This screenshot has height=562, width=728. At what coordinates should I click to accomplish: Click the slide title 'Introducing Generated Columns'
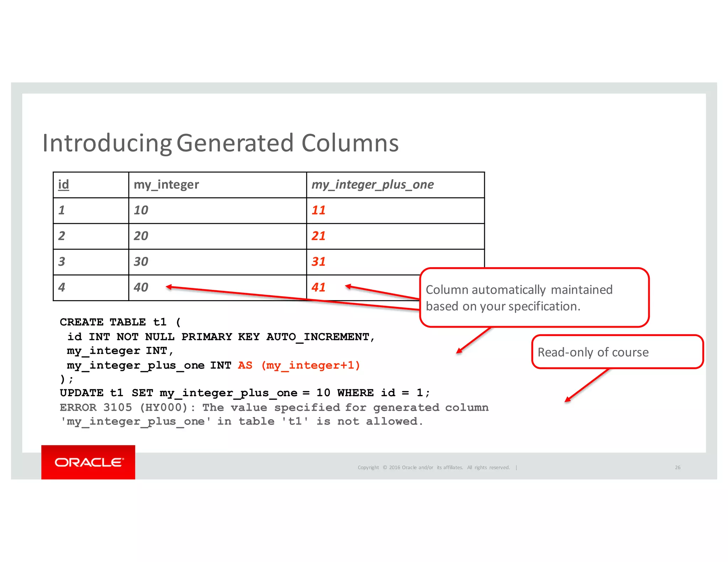click(220, 143)
